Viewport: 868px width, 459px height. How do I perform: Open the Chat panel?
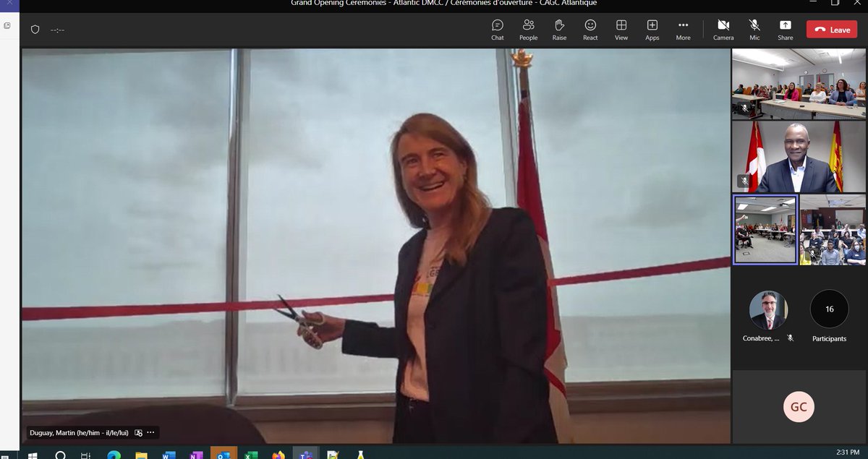[498, 30]
